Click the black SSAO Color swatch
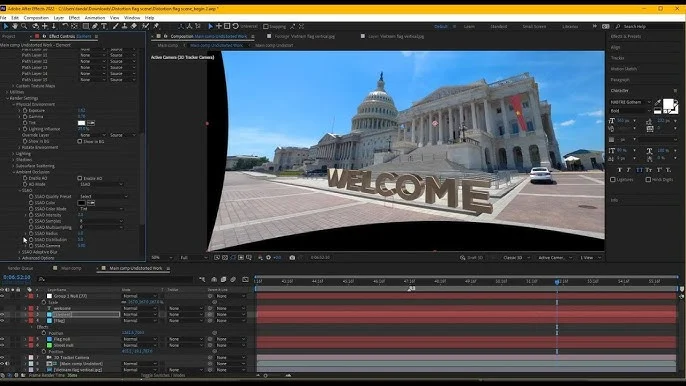This screenshot has height=386, width=686. coord(81,203)
